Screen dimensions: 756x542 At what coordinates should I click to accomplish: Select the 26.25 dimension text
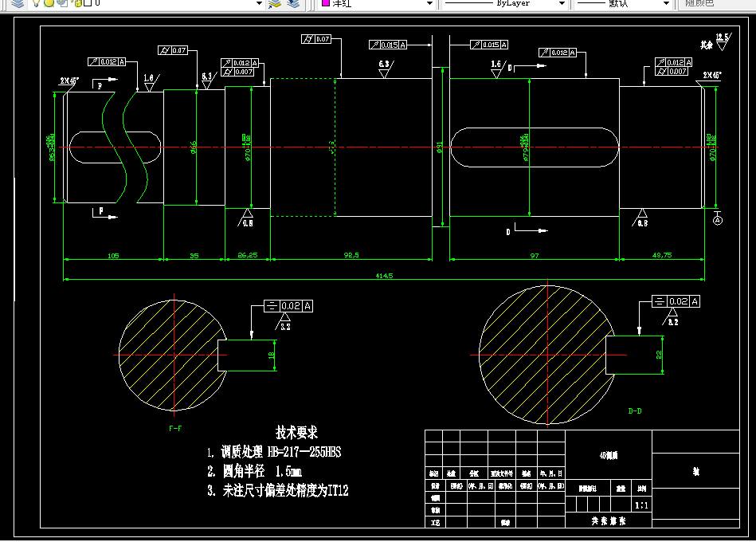(248, 255)
